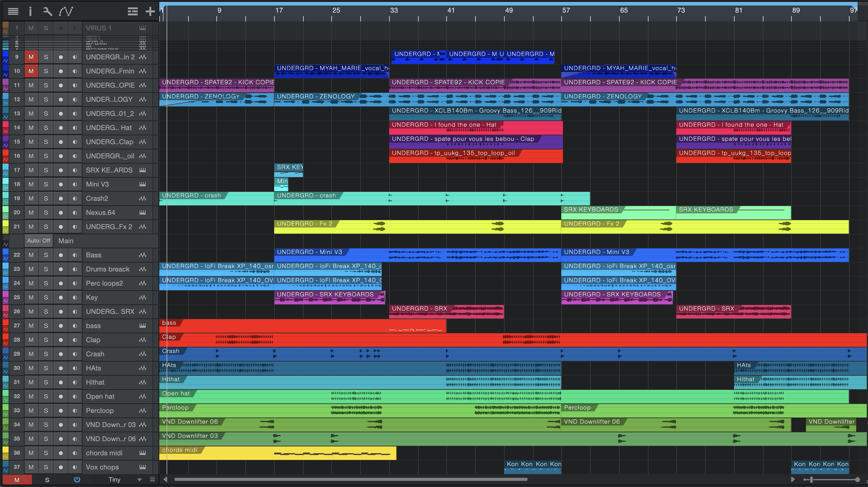Click the add tracks plus icon

(x=150, y=11)
